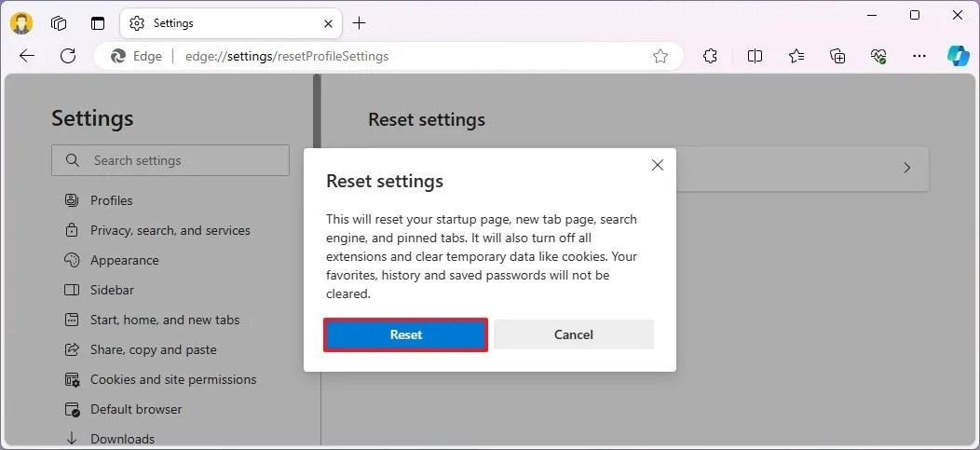The width and height of the screenshot is (980, 450).
Task: Cancel the Reset settings dialog
Action: point(574,335)
